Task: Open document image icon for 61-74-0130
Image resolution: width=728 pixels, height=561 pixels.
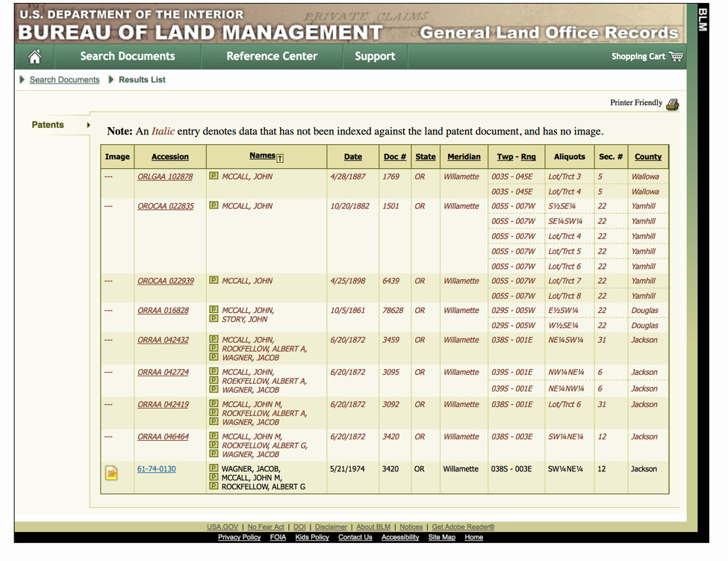Action: coord(111,474)
